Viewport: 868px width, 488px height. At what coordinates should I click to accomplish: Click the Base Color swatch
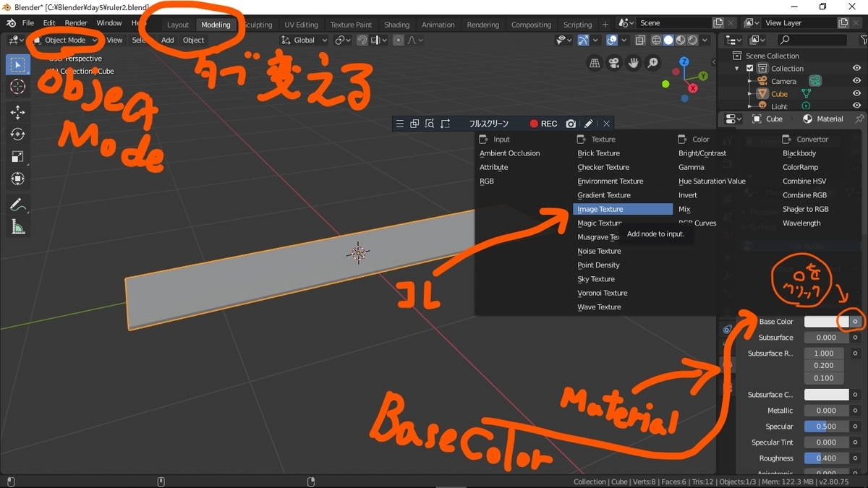click(827, 322)
